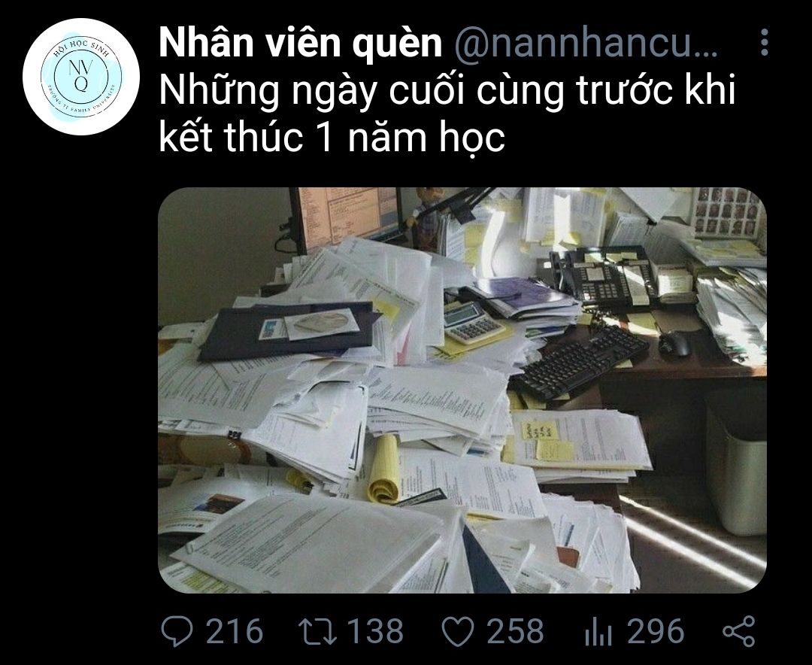Tap the calculator area in the photo
The width and height of the screenshot is (812, 665).
(474, 323)
